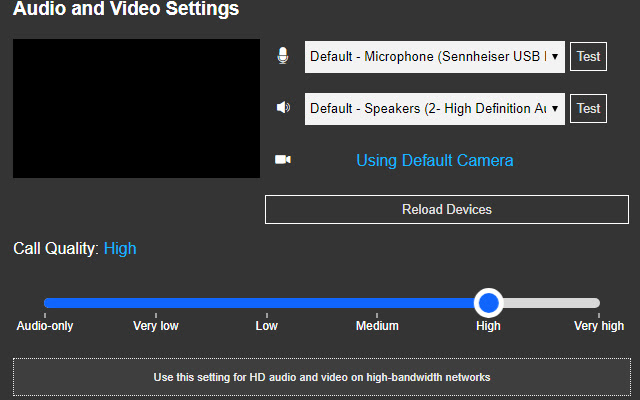This screenshot has width=640, height=400.
Task: Click the Using Default Camera link
Action: tap(435, 160)
